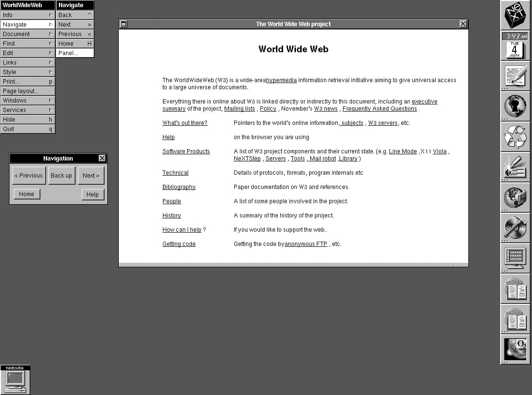Choose Print... from the main menu
Screen dimensions: 532x395
[x=28, y=81]
